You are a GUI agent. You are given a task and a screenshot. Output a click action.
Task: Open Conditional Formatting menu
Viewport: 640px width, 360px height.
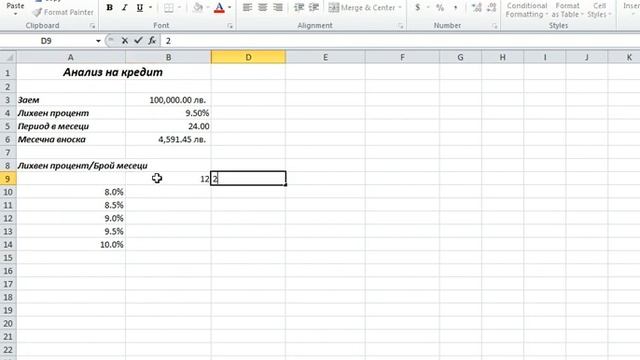tap(527, 10)
